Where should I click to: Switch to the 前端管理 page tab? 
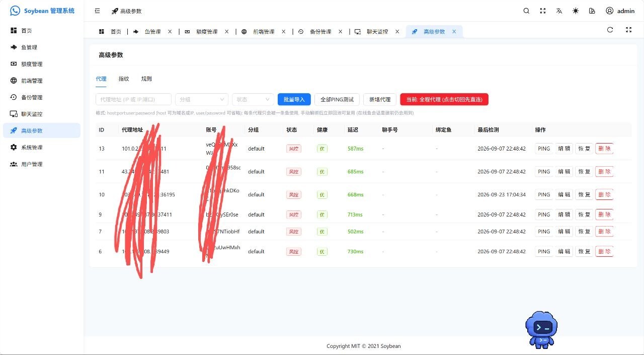[x=264, y=32]
